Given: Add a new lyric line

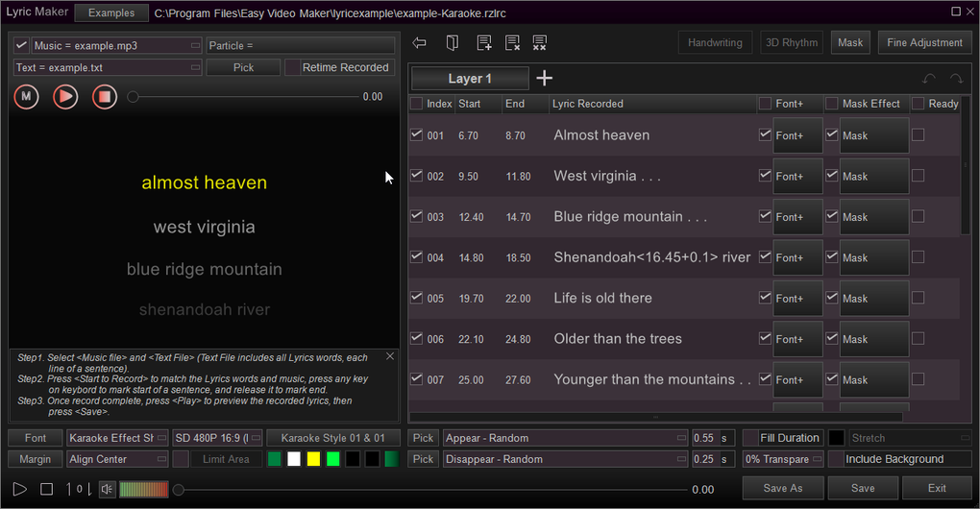Looking at the screenshot, I should click(x=483, y=42).
